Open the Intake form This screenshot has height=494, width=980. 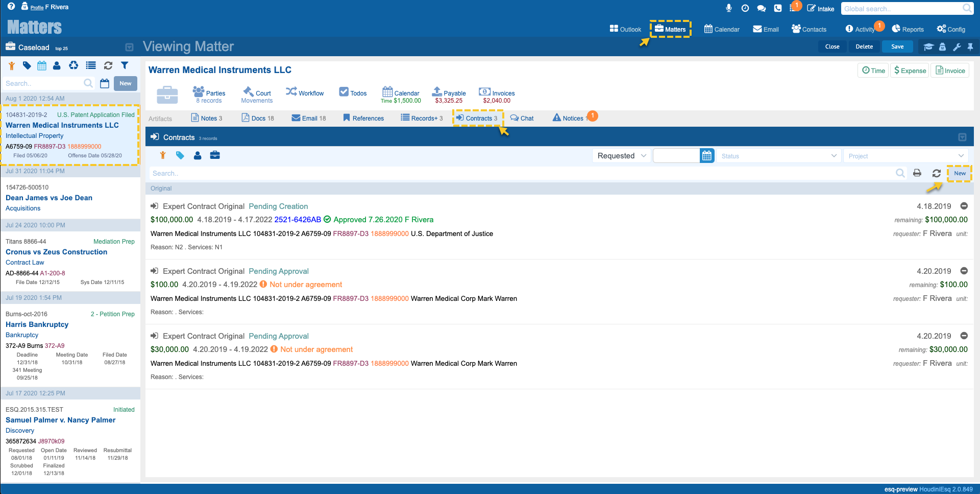pyautogui.click(x=820, y=9)
